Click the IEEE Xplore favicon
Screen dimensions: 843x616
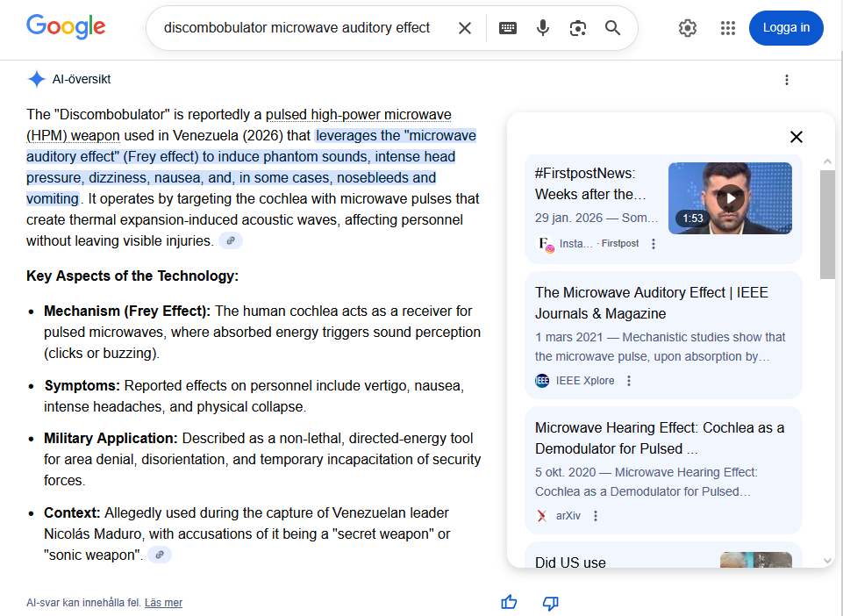[x=542, y=381]
